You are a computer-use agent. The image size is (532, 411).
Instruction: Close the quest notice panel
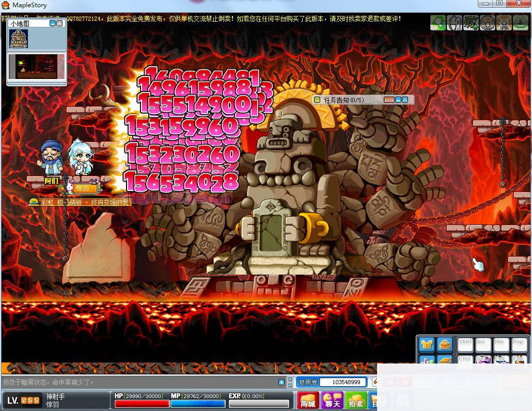click(405, 100)
